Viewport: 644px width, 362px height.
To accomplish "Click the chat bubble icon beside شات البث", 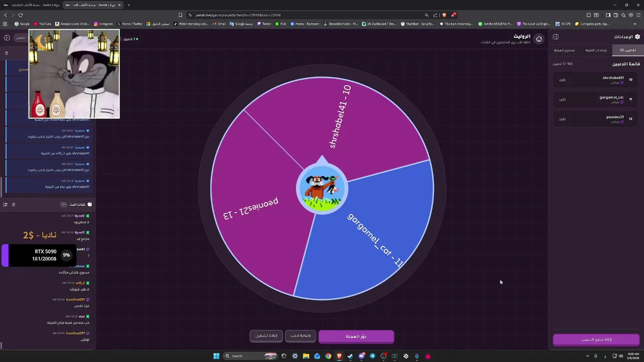I will (x=90, y=205).
